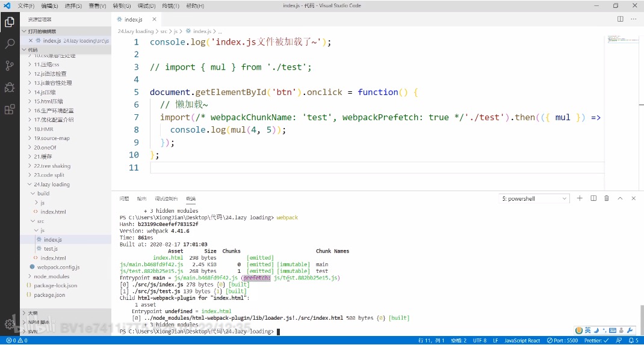Click the VS Code logo in title bar

pos(7,6)
